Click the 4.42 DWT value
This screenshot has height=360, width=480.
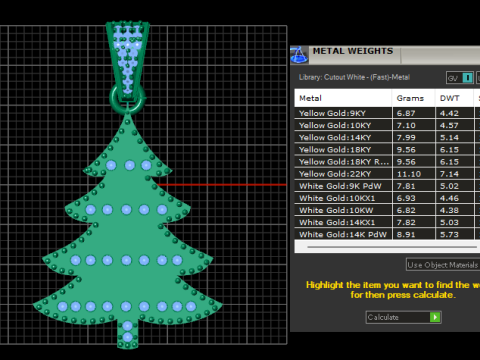(449, 113)
